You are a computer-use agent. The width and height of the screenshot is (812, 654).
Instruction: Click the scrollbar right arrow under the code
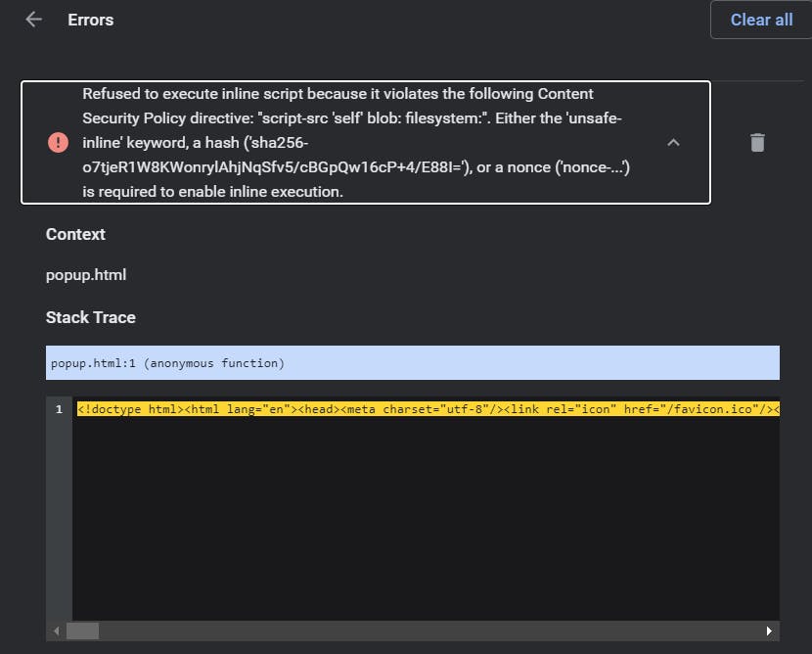[x=769, y=631]
